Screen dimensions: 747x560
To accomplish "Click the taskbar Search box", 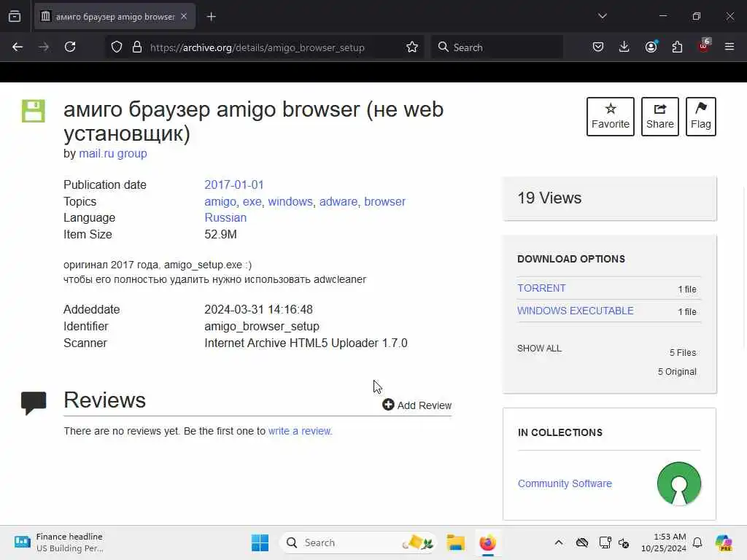I will click(358, 542).
